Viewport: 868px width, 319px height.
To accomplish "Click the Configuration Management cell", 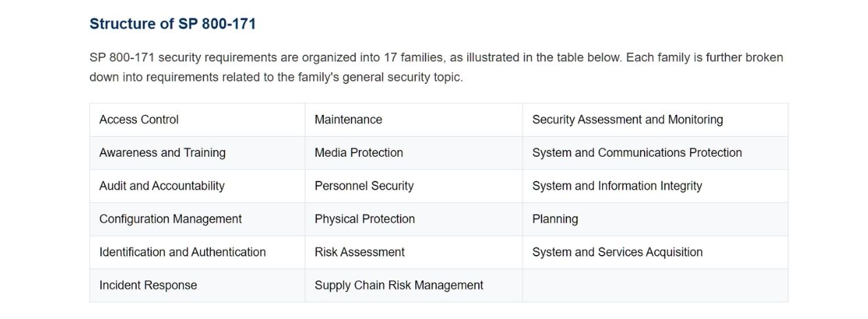I will point(197,219).
